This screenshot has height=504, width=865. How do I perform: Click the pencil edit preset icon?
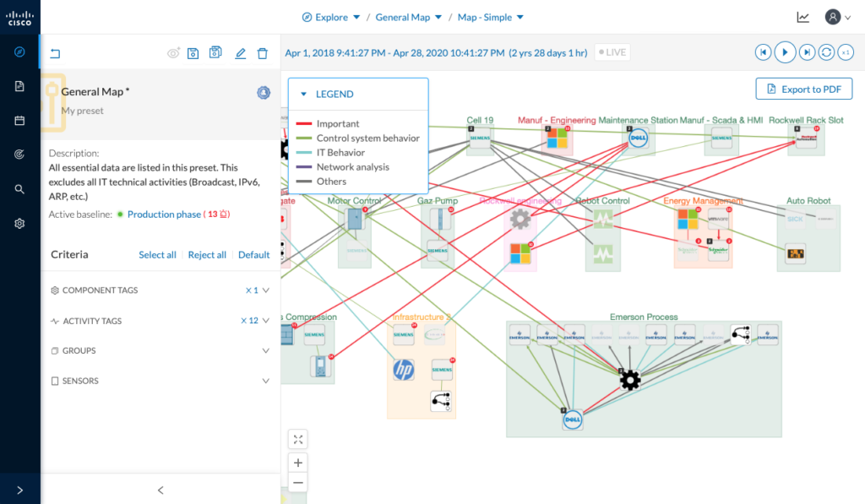click(240, 53)
